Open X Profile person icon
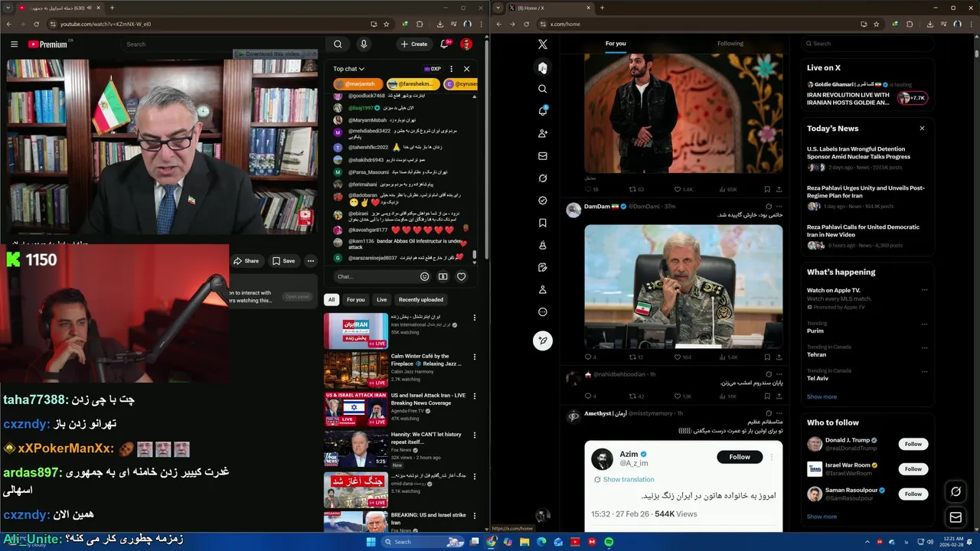The image size is (980, 551). click(543, 290)
